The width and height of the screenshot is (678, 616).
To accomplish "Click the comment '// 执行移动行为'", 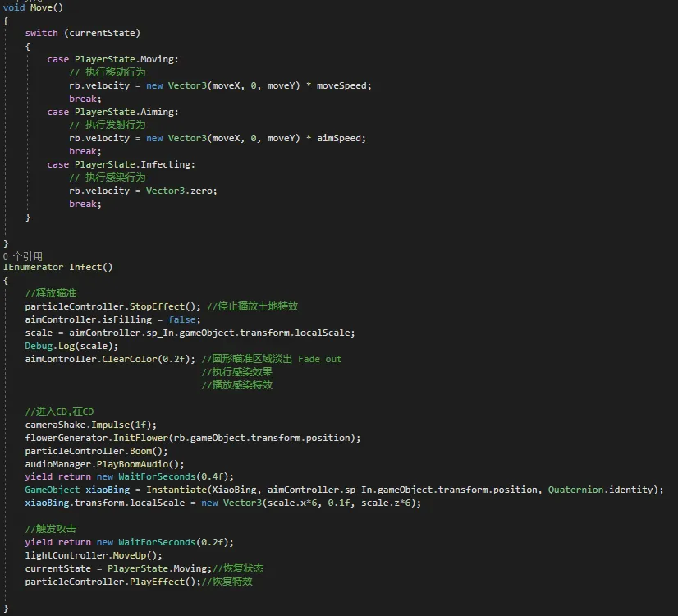I will pyautogui.click(x=108, y=72).
